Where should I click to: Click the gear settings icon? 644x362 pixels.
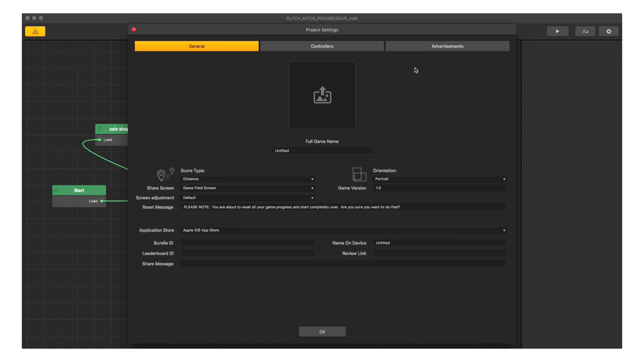[609, 32]
